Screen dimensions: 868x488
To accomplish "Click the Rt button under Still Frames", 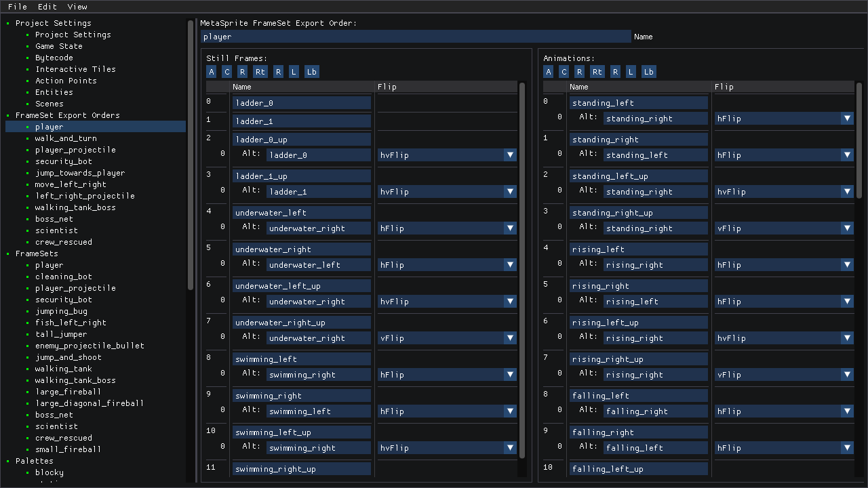I will click(x=260, y=72).
